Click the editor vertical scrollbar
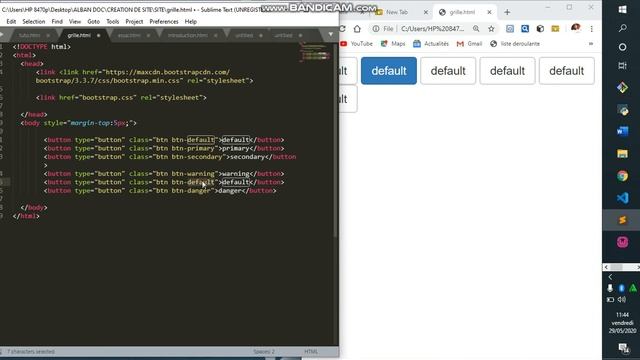 [336, 139]
